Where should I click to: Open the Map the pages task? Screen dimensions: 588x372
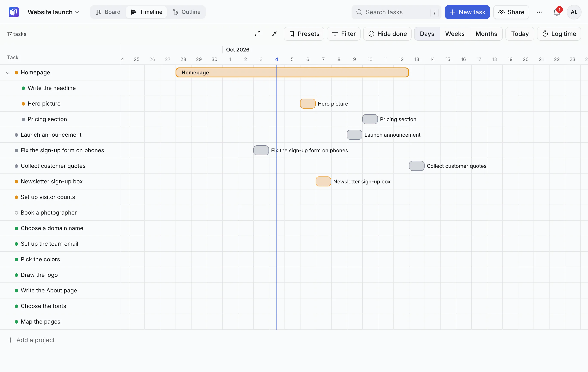(41, 322)
